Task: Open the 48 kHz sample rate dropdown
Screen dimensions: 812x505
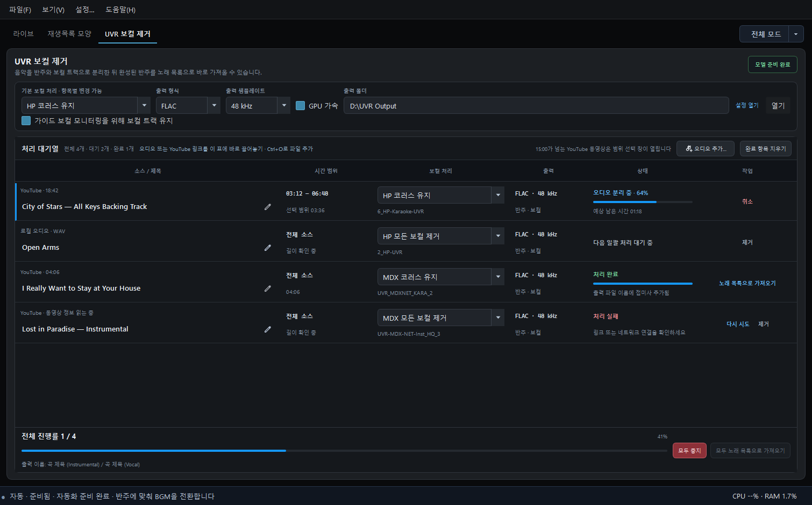Action: (284, 105)
